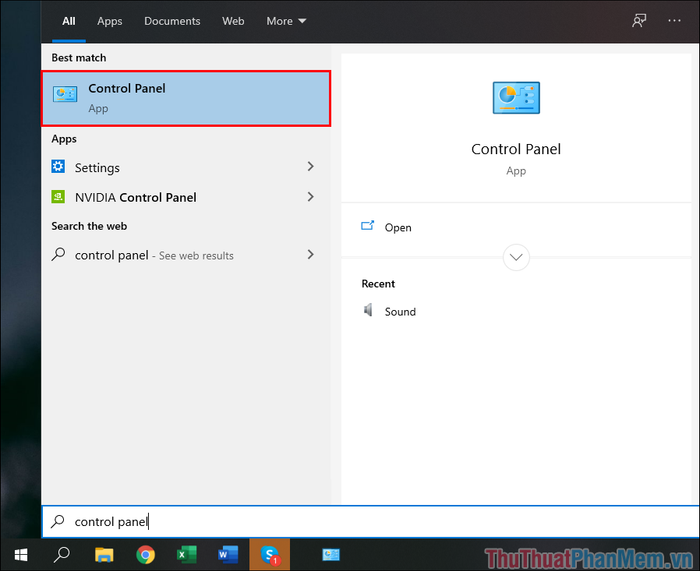Open the feedback icon in search header
700x571 pixels.
pyautogui.click(x=639, y=21)
